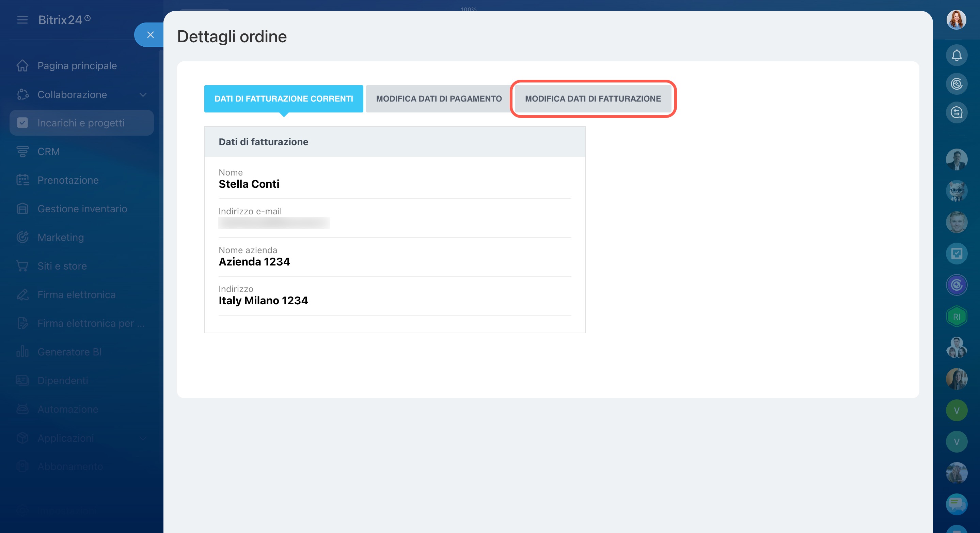Open the notifications bell icon
The width and height of the screenshot is (980, 533).
click(x=956, y=56)
